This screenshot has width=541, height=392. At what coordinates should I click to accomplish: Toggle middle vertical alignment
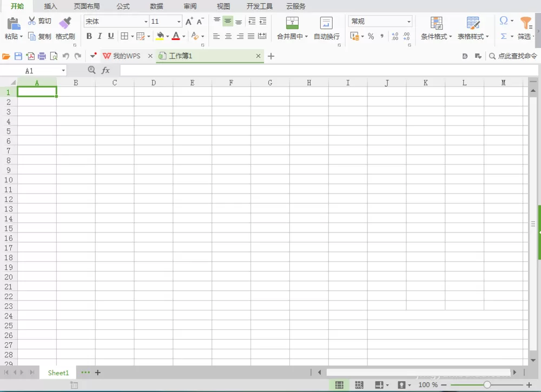pos(228,21)
